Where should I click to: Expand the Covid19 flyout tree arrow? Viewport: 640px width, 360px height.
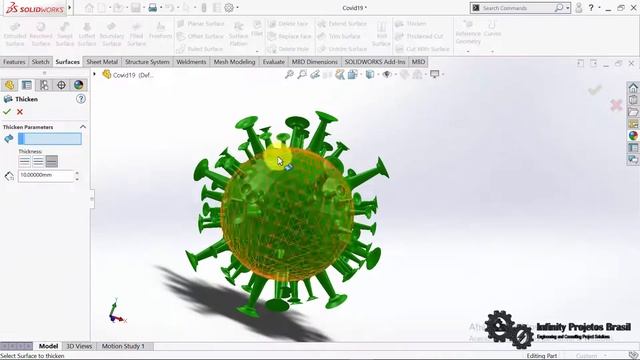[x=94, y=74]
